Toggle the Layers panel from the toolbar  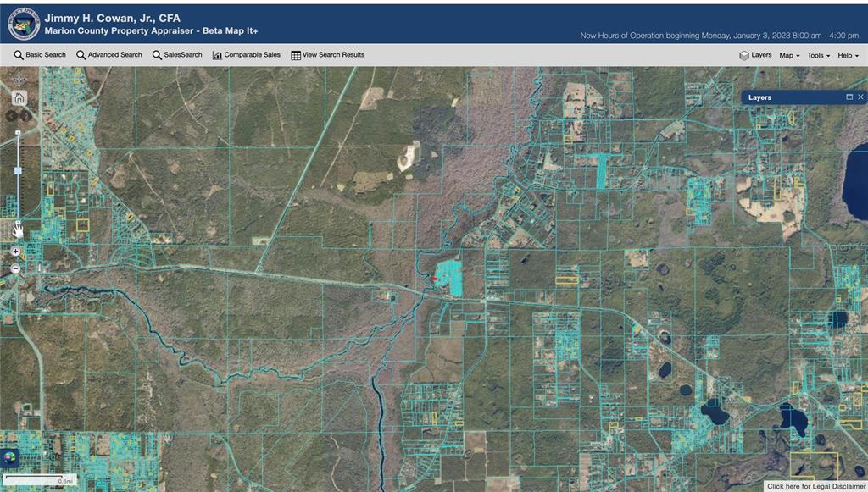tap(755, 55)
